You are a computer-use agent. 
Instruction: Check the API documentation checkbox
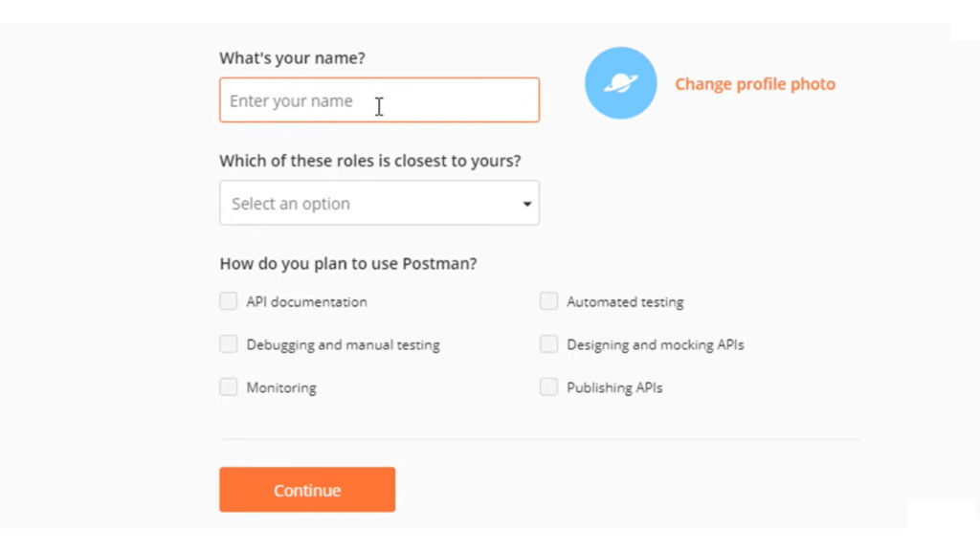[x=229, y=301]
